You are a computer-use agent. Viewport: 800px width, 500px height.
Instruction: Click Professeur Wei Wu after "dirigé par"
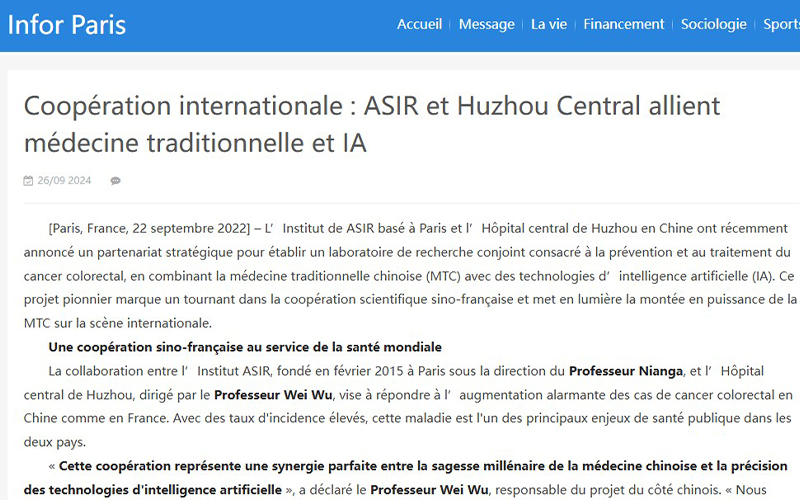pyautogui.click(x=273, y=394)
